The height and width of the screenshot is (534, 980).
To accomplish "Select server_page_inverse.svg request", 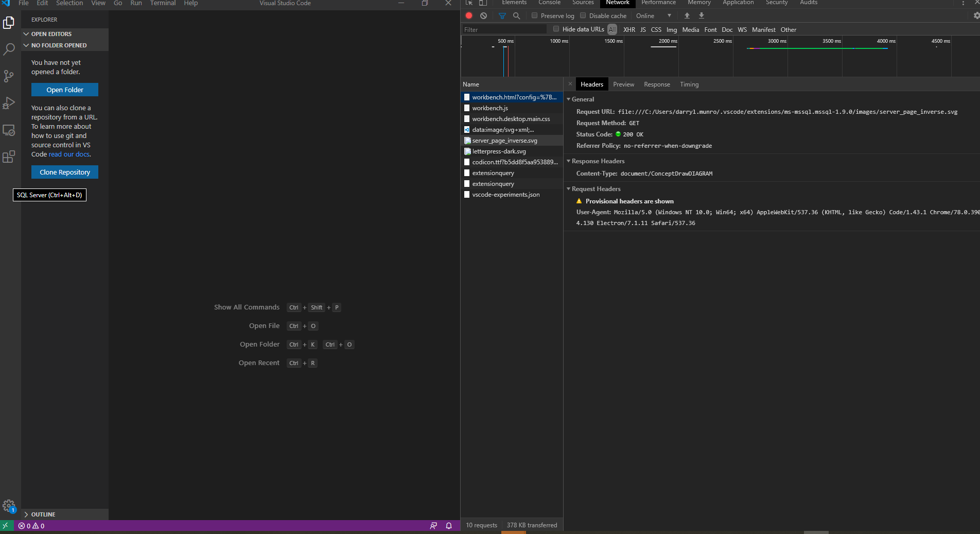I will point(512,141).
